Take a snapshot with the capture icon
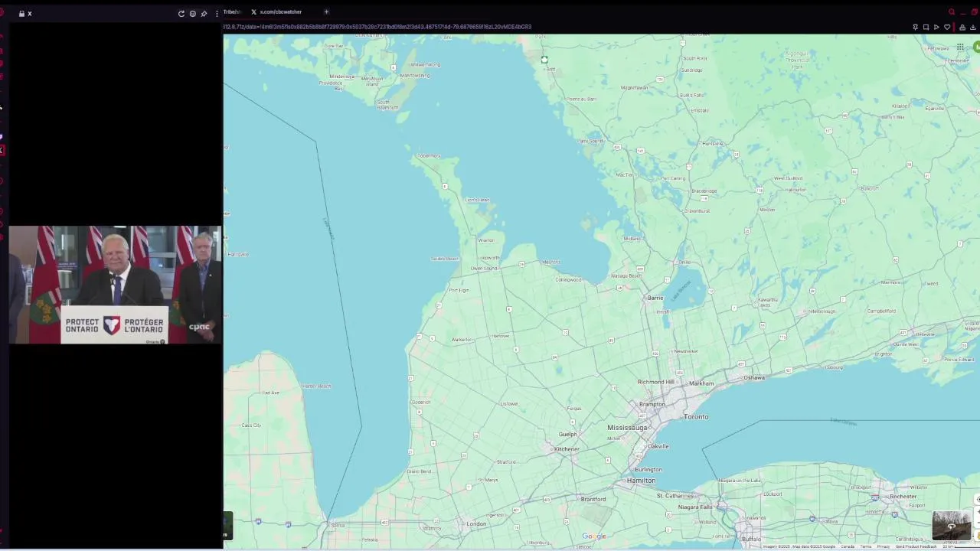The height and width of the screenshot is (551, 980). click(x=926, y=28)
